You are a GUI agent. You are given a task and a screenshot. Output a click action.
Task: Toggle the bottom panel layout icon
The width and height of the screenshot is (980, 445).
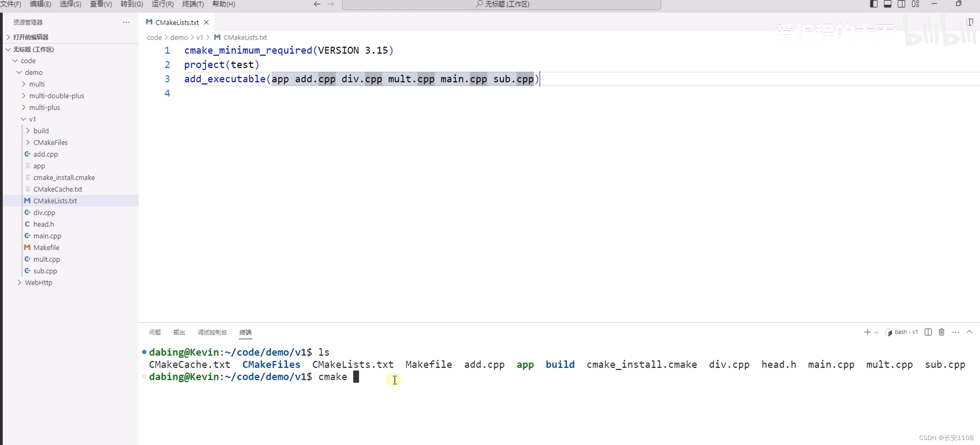(x=887, y=4)
